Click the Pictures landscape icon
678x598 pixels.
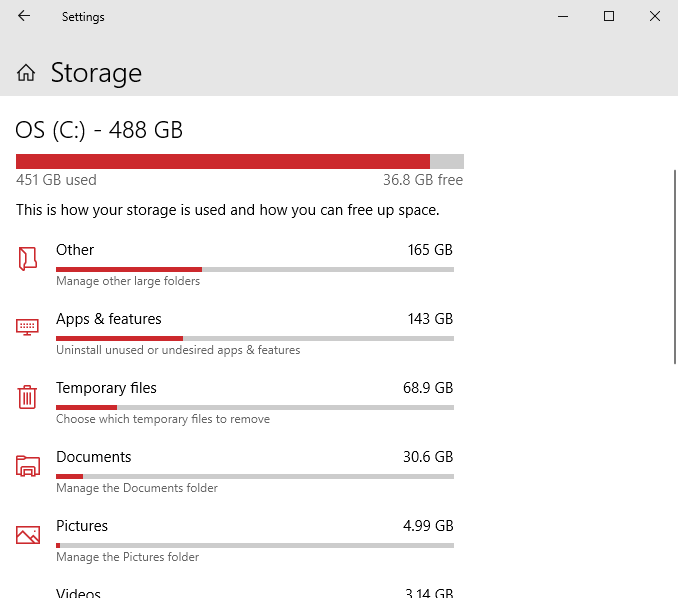pos(28,535)
